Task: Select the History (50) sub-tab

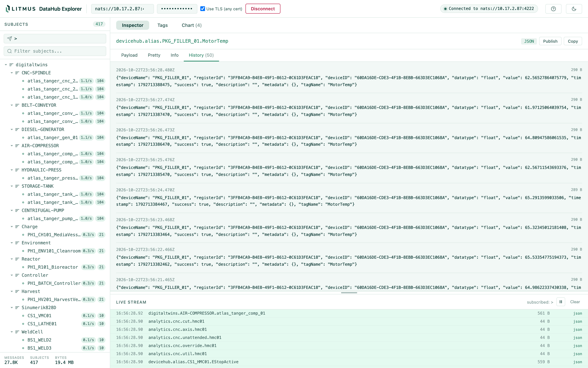Action: (x=201, y=55)
